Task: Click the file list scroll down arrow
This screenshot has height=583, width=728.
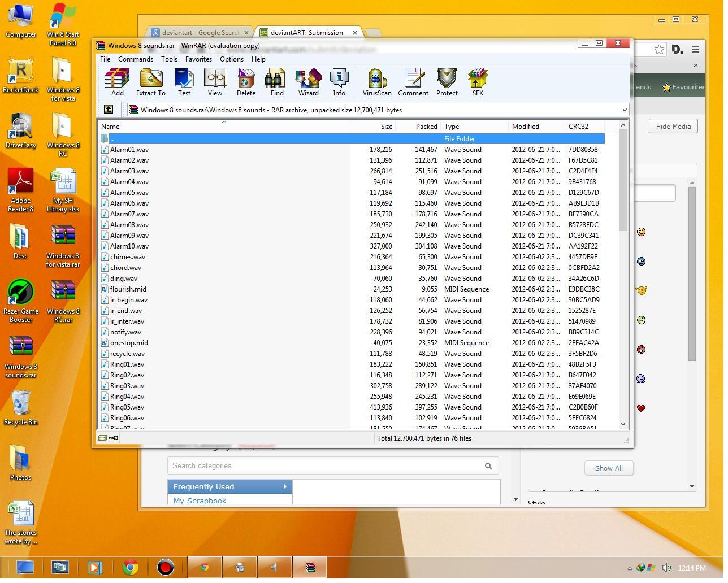Action: pos(623,424)
